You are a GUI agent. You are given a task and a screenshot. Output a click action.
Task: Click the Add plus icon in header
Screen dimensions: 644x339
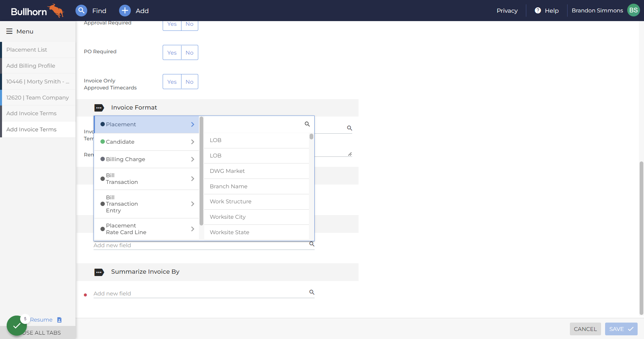[x=125, y=10]
